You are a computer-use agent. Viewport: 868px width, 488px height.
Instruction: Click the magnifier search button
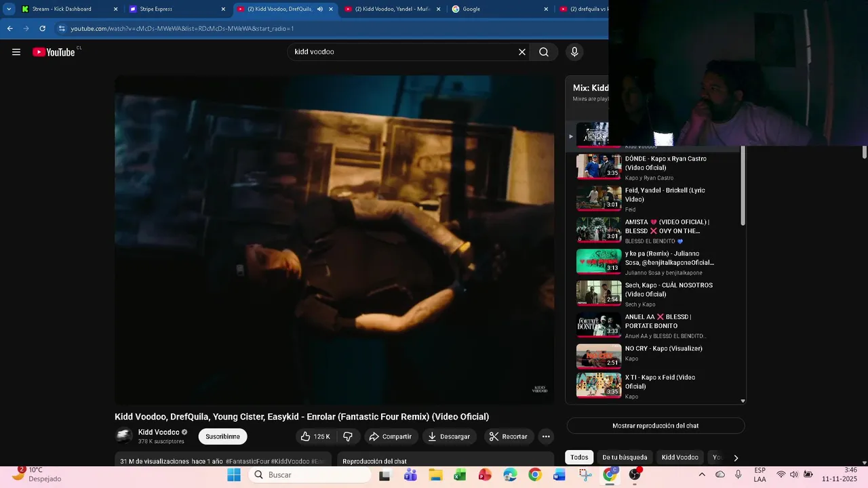544,52
